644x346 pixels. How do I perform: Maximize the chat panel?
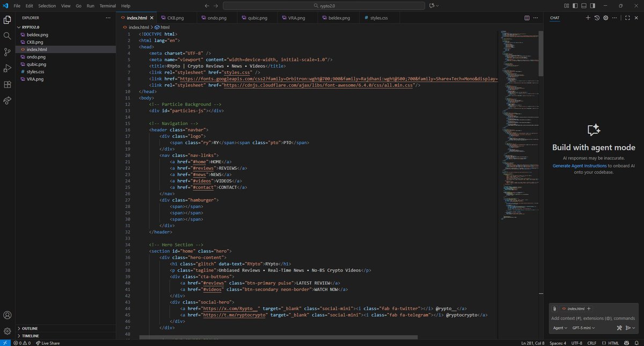pyautogui.click(x=626, y=18)
